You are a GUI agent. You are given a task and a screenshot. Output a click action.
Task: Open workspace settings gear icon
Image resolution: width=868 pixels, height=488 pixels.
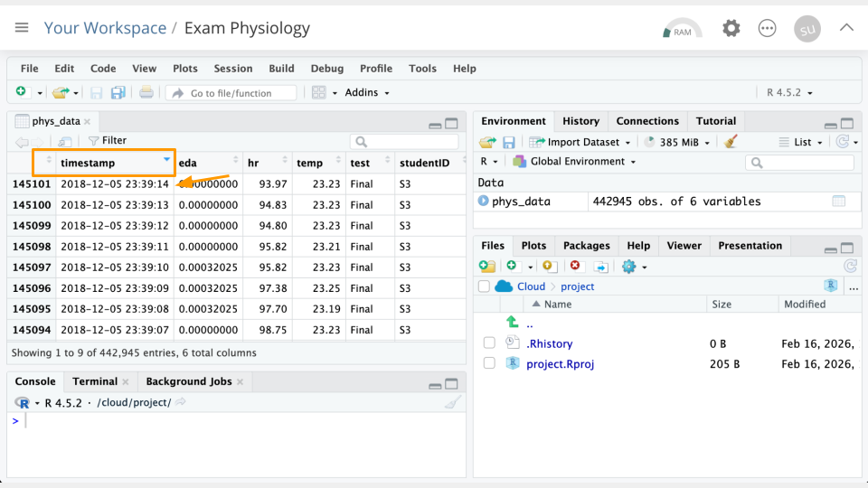point(731,28)
